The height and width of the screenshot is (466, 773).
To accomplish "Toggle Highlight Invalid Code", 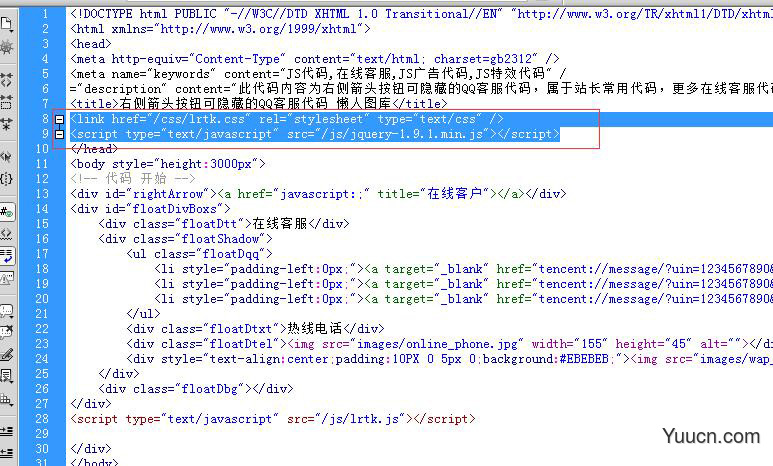I will point(6,234).
